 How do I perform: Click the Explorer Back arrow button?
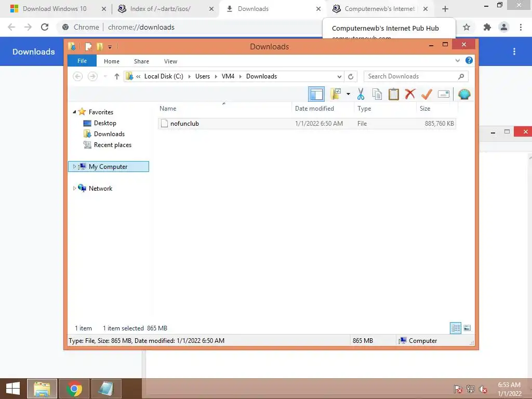[78, 76]
